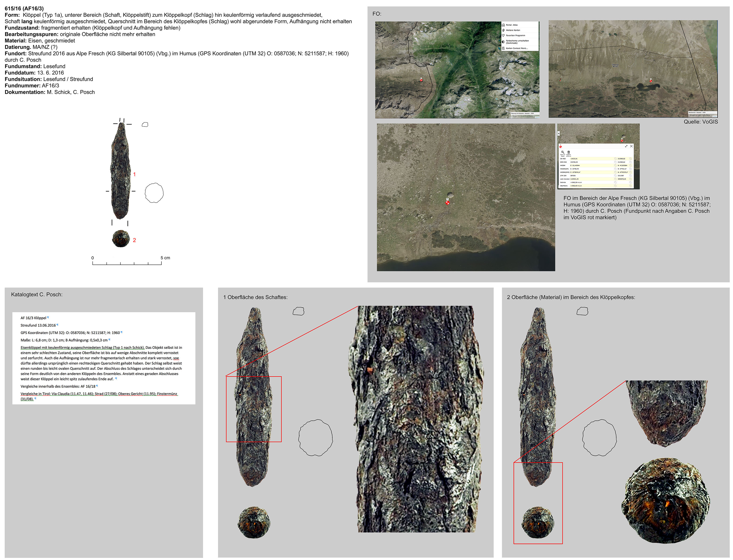The width and height of the screenshot is (733, 560).
Task: Open Portal: Atlas menu entry
Action: tap(512, 25)
